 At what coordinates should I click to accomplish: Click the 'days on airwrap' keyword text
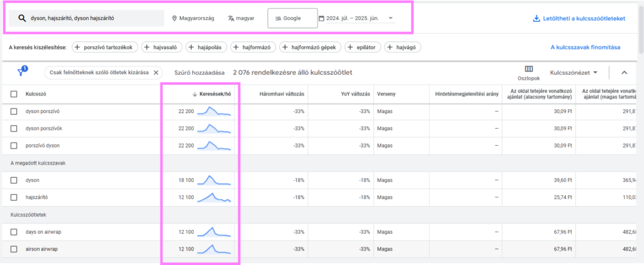pyautogui.click(x=43, y=232)
